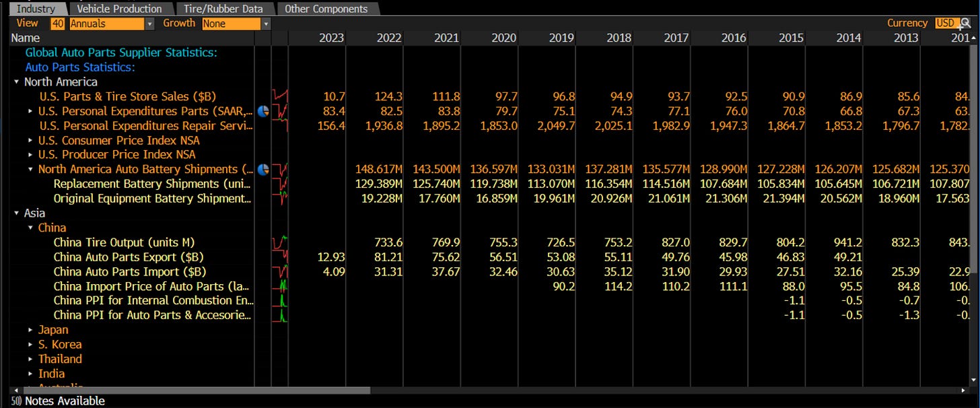Click the green sparkline for China PPI Internal Combustion

[x=279, y=300]
